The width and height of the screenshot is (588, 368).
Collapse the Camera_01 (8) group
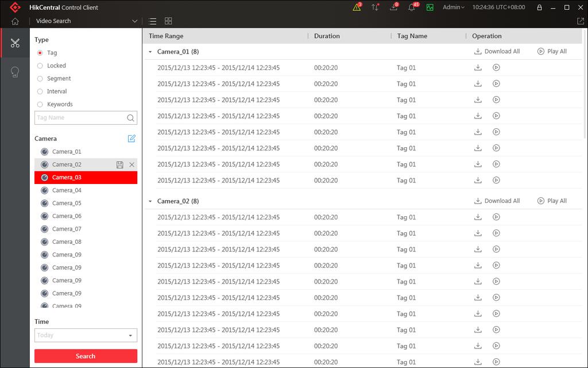click(x=150, y=52)
